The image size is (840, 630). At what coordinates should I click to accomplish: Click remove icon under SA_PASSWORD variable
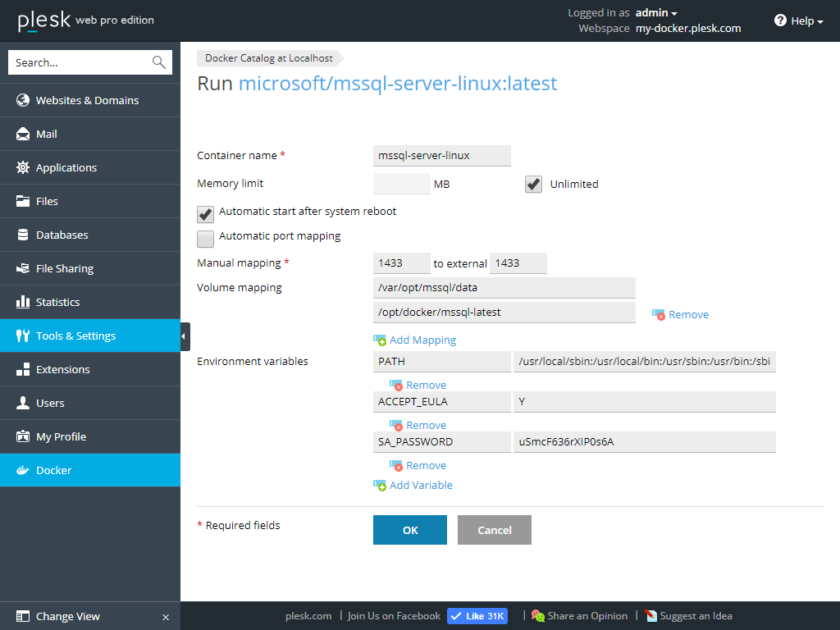click(396, 466)
